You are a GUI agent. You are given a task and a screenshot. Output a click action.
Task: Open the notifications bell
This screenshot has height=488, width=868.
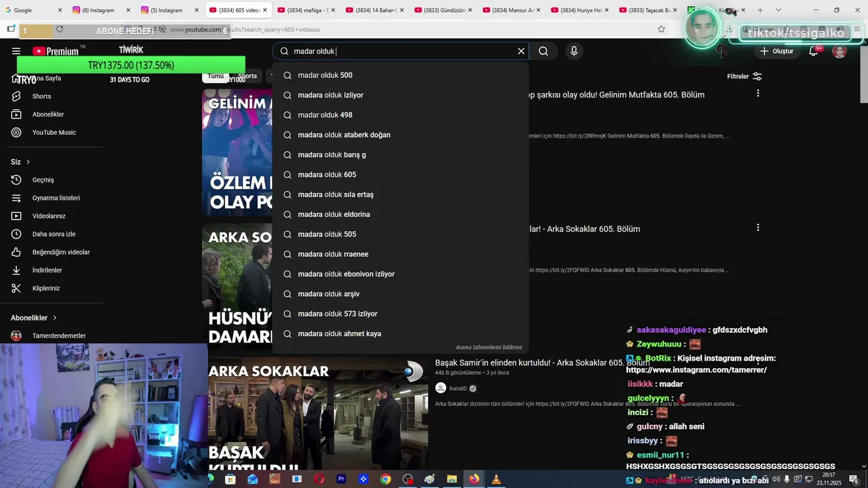click(814, 52)
